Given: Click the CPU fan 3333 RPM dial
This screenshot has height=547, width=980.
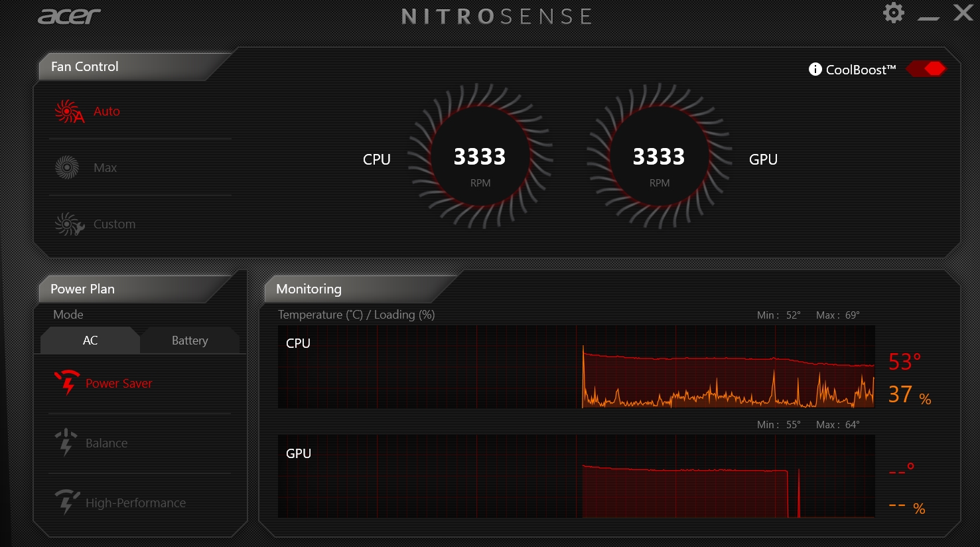Looking at the screenshot, I should (480, 157).
